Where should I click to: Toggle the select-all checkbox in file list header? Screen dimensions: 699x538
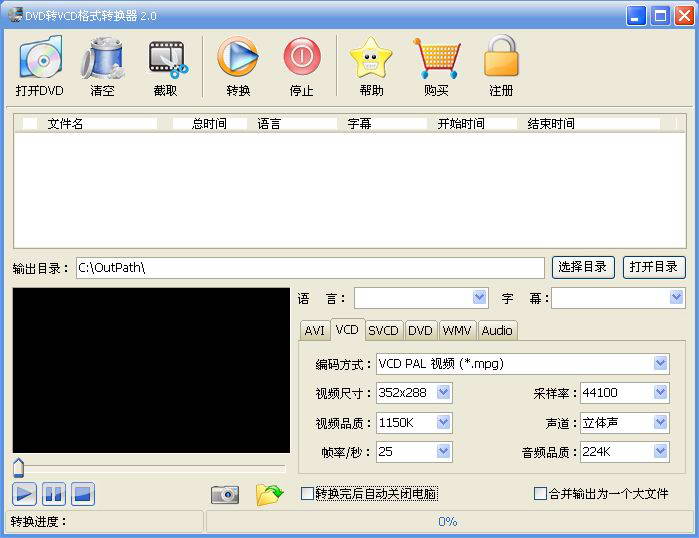pos(30,123)
